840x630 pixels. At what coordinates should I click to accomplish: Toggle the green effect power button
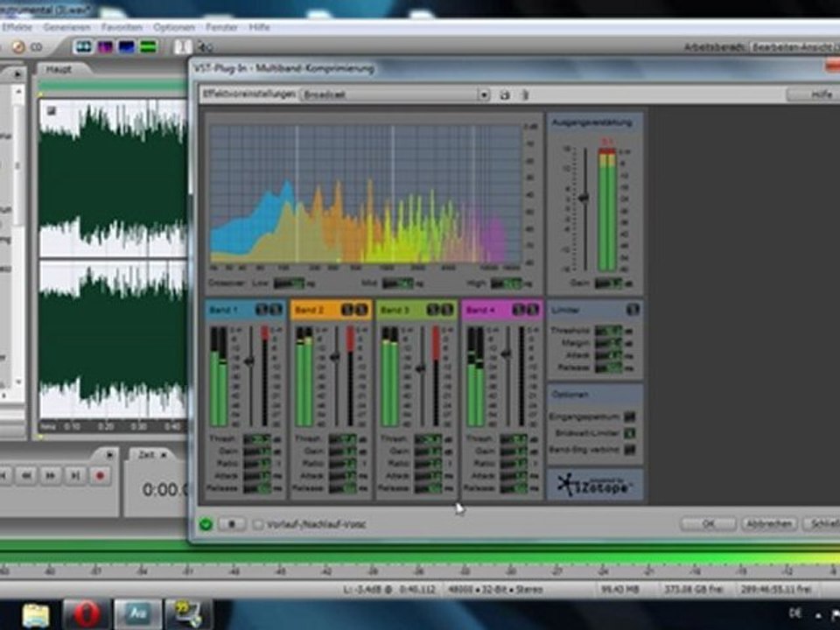point(206,524)
